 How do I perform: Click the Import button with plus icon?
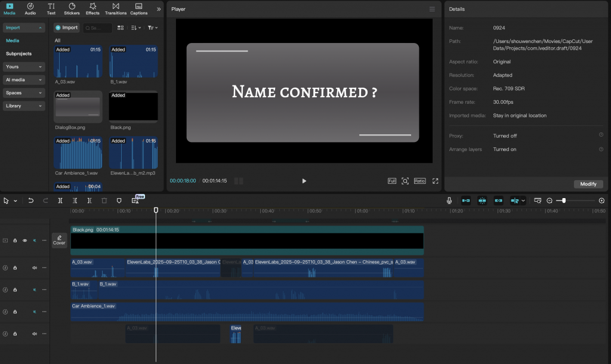coord(66,27)
